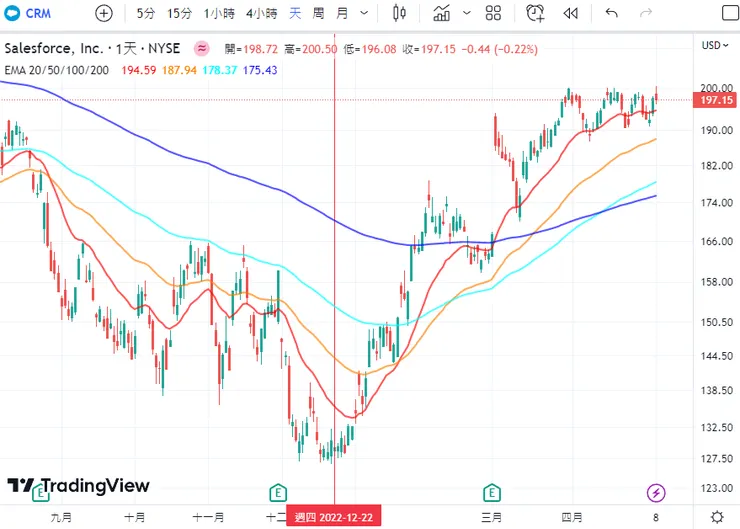Click the earnings E marker near 十二月
Viewport: 740px width, 529px height.
tap(278, 493)
